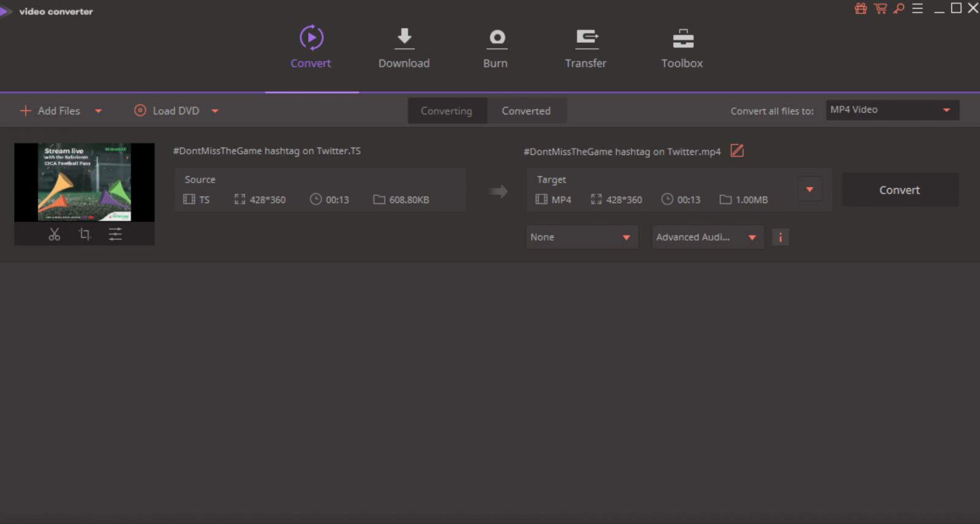The width and height of the screenshot is (980, 524).
Task: Click the key registration icon
Action: point(899,9)
